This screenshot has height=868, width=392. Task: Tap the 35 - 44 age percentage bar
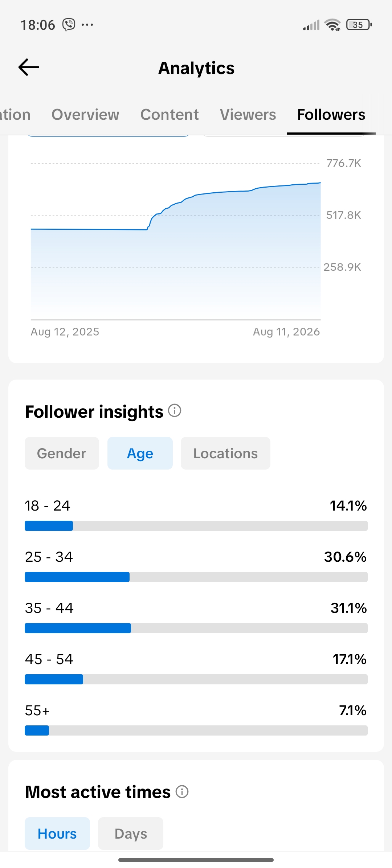point(196,628)
